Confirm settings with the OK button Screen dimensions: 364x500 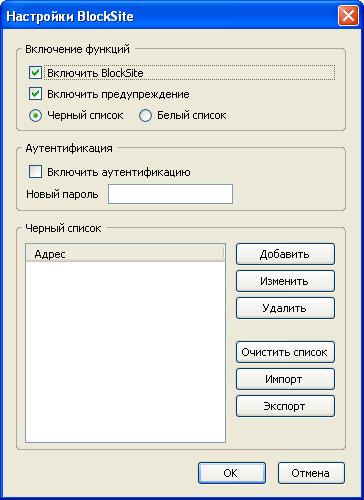pyautogui.click(x=232, y=473)
